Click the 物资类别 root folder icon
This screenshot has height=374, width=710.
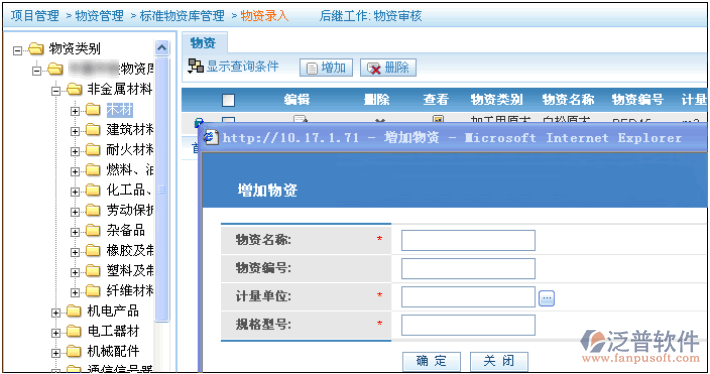pyautogui.click(x=36, y=48)
